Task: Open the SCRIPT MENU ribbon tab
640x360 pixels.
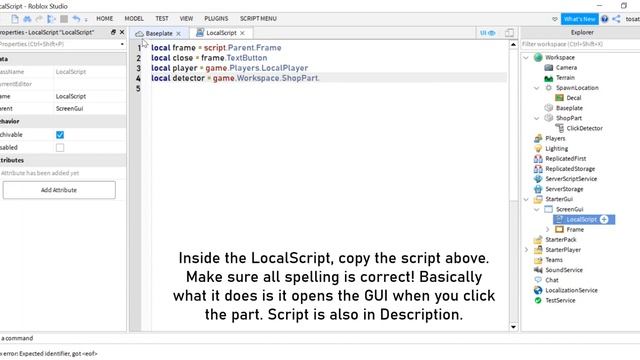Action: (258, 18)
